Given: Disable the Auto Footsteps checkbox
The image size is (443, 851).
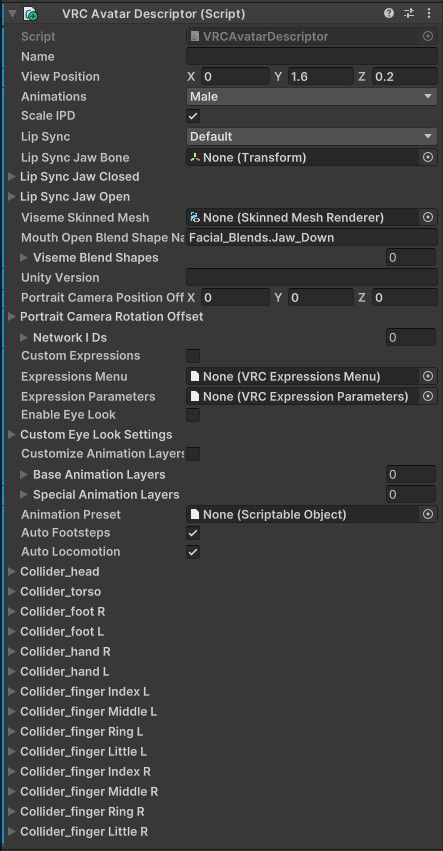Looking at the screenshot, I should click(x=193, y=533).
